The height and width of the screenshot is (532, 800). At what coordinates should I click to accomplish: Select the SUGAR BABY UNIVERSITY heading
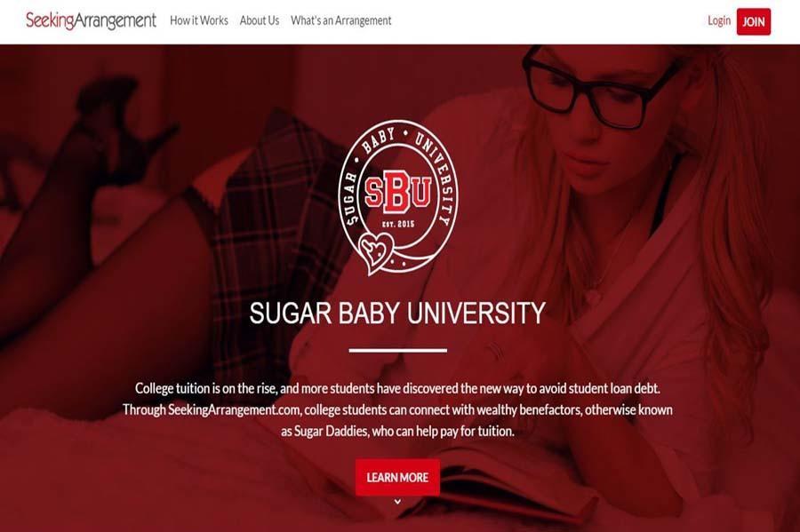click(x=397, y=313)
